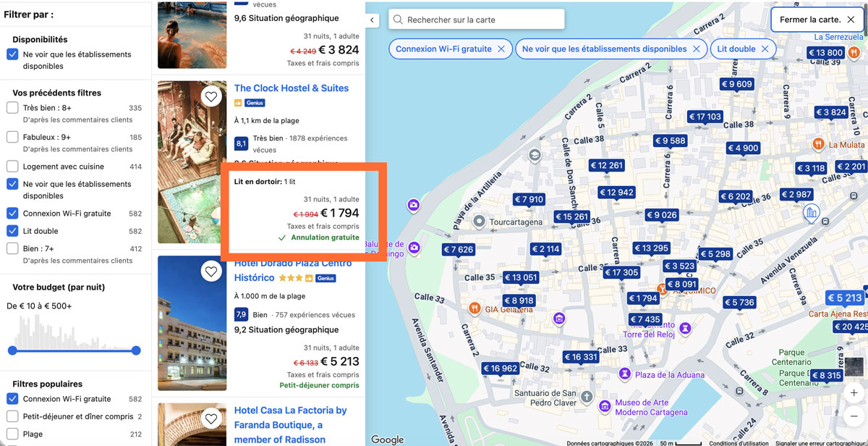Image resolution: width=868 pixels, height=446 pixels.
Task: Uncheck Lit double filter
Action: [12, 231]
